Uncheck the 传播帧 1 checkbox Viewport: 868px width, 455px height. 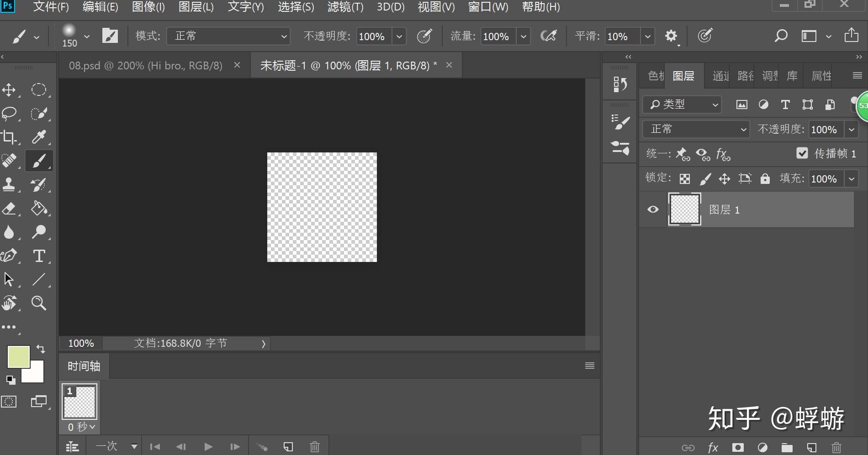802,153
